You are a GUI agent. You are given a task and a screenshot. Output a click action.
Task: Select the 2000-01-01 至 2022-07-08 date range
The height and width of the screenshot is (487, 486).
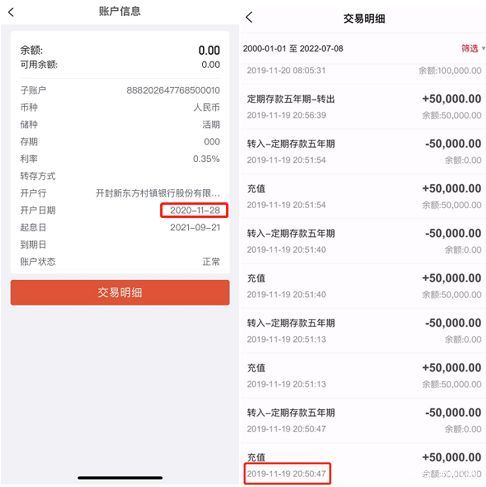click(293, 49)
